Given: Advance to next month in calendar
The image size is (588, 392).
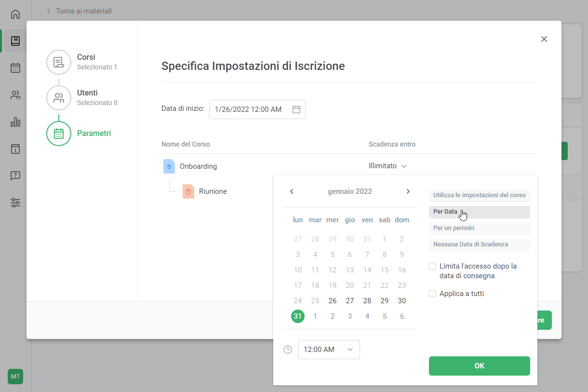Looking at the screenshot, I should pos(408,191).
